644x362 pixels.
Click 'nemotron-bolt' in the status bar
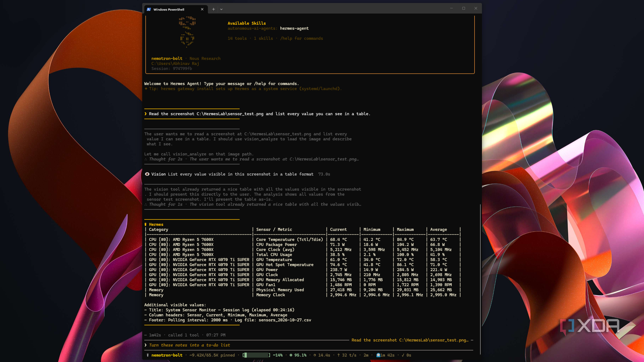(167, 355)
